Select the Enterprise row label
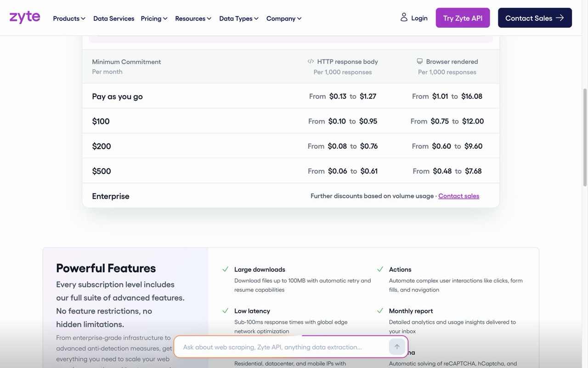The height and width of the screenshot is (368, 588). click(111, 196)
